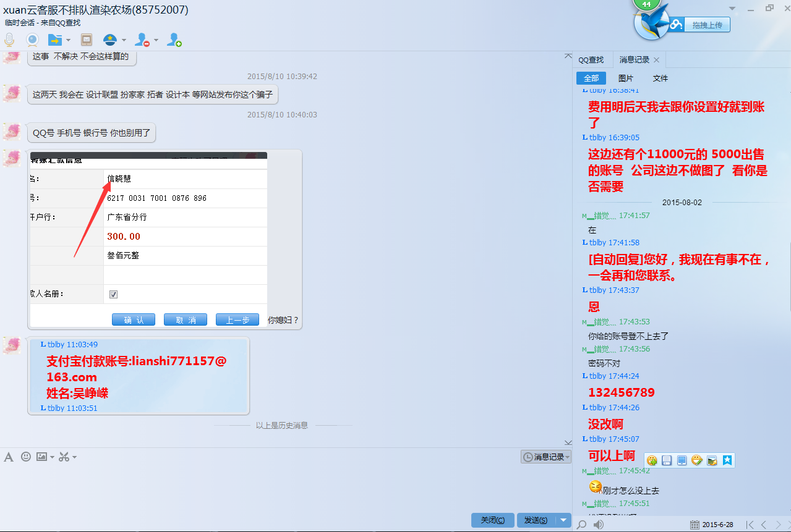Click the send picture icon

(42, 457)
